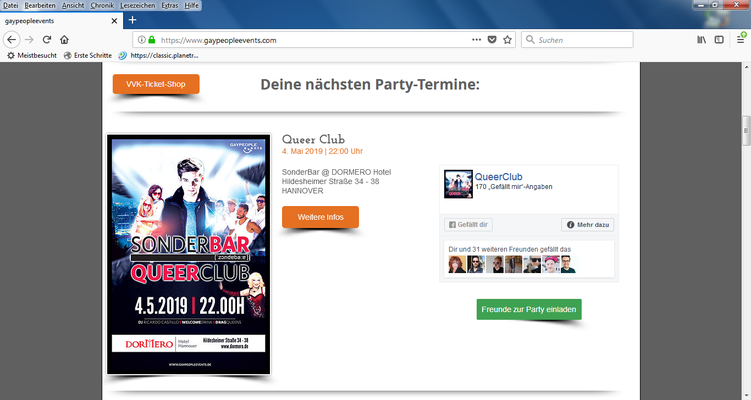Open Erste Schritte bookmark
The width and height of the screenshot is (751, 400).
(x=88, y=56)
